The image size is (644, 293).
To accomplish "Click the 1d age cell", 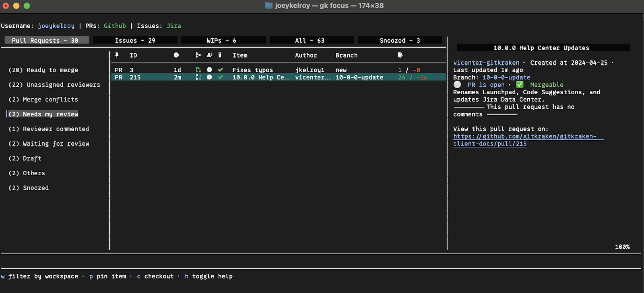I will (178, 70).
